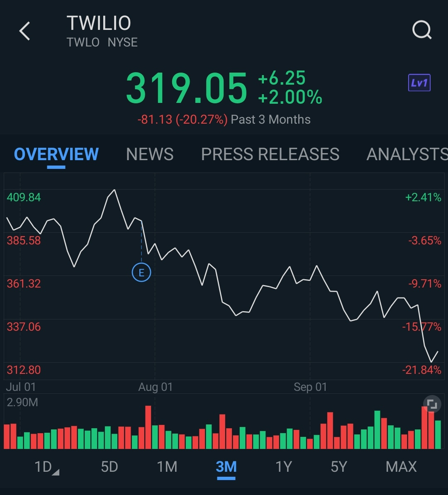Image resolution: width=448 pixels, height=495 pixels.
Task: Open the 1D interval dropdown triangle
Action: tap(56, 472)
